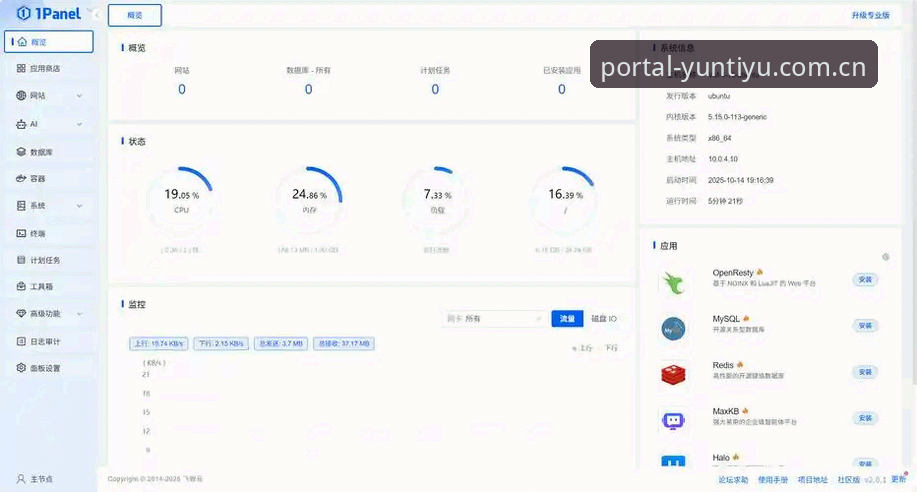Image resolution: width=917 pixels, height=492 pixels.
Task: Click the MaxKB app logo
Action: (x=673, y=420)
